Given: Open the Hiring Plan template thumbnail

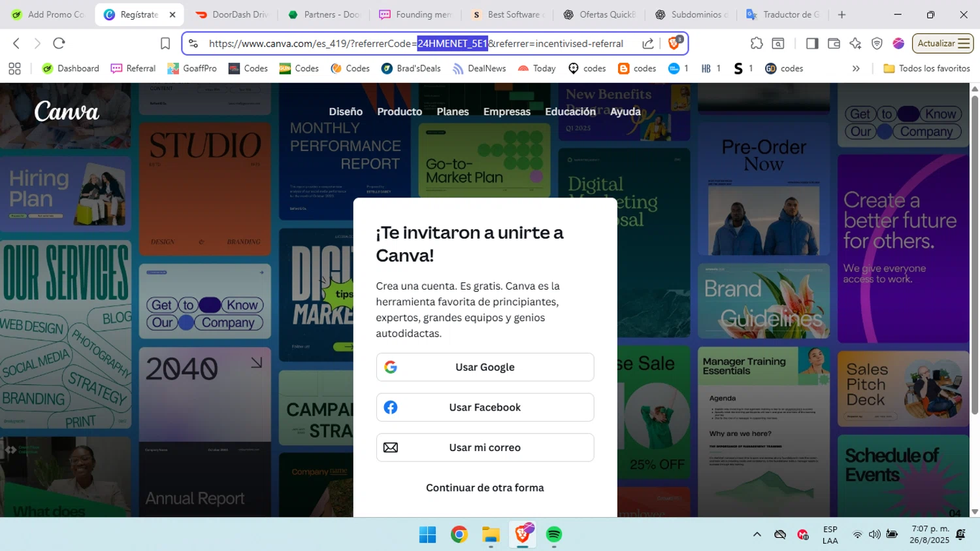Looking at the screenshot, I should coord(65,194).
